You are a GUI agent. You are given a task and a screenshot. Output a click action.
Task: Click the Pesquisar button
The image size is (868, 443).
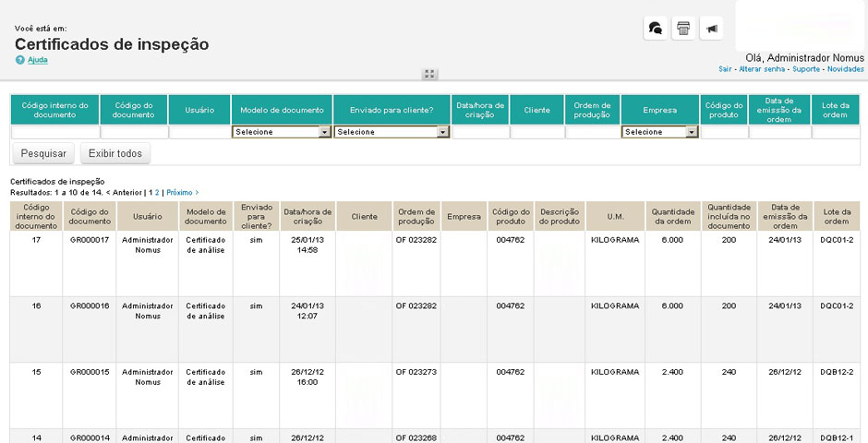[x=43, y=154]
